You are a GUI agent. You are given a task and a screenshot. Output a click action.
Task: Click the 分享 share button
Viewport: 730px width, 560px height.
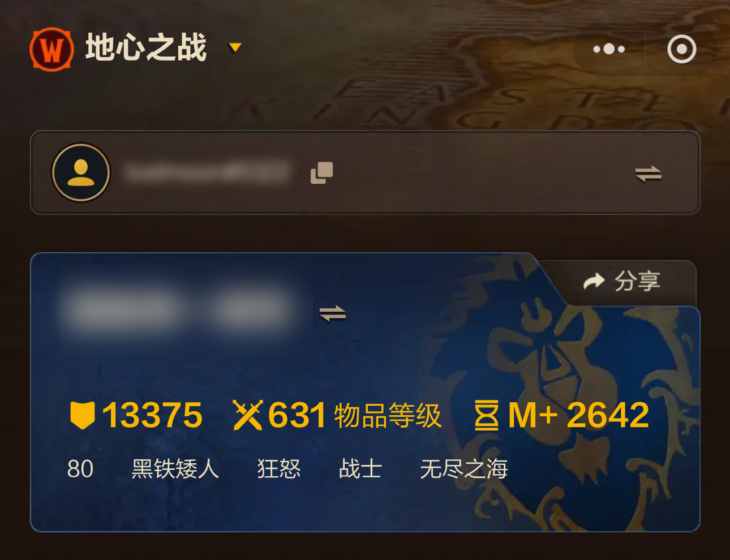[622, 281]
